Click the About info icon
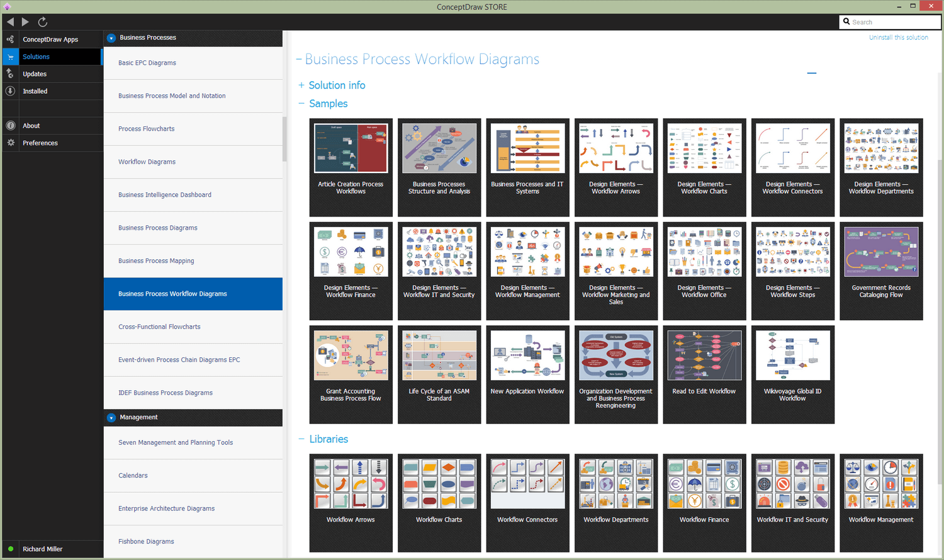This screenshot has height=560, width=944. 11,126
